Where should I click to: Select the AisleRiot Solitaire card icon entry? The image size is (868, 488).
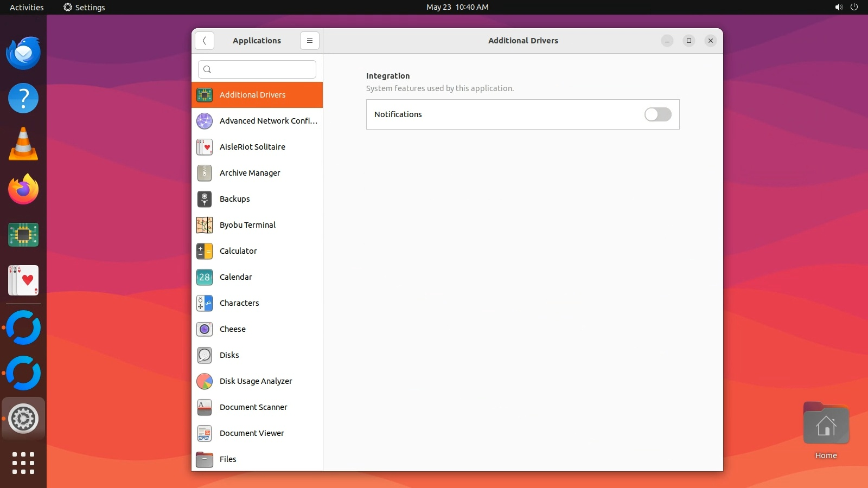[205, 147]
